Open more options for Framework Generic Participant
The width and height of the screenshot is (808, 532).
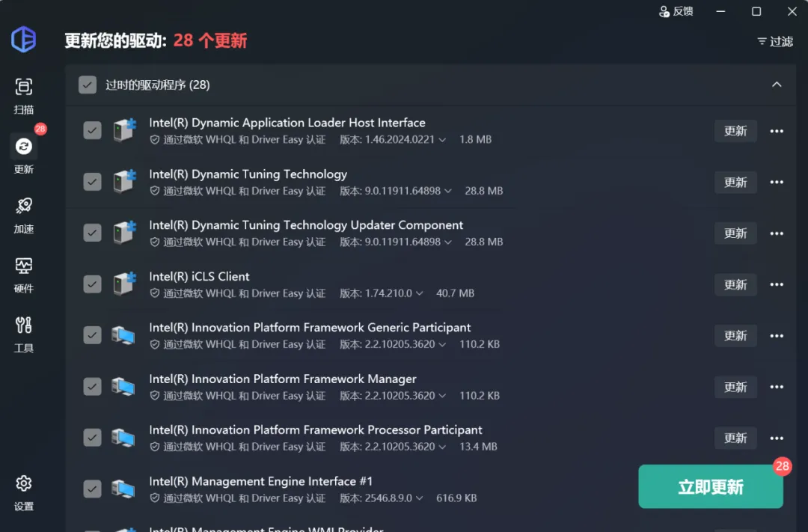(777, 336)
